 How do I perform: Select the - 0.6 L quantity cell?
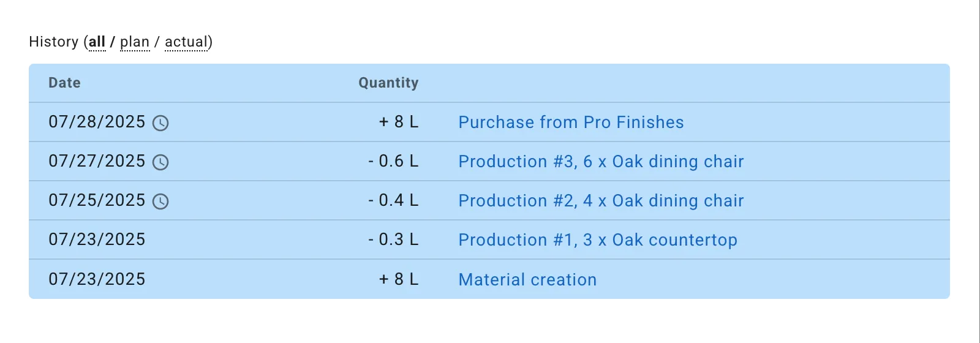tap(393, 161)
